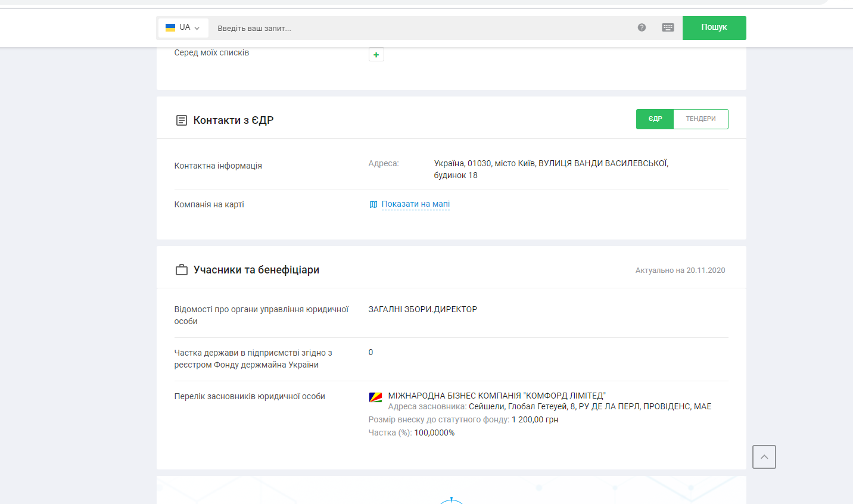Click the scroll-to-top arrow button

click(764, 457)
